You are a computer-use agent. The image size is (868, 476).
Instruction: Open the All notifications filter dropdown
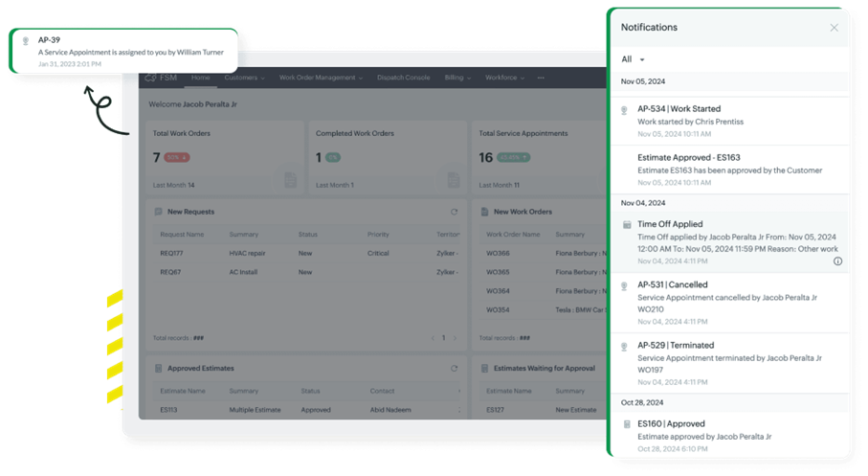coord(633,59)
